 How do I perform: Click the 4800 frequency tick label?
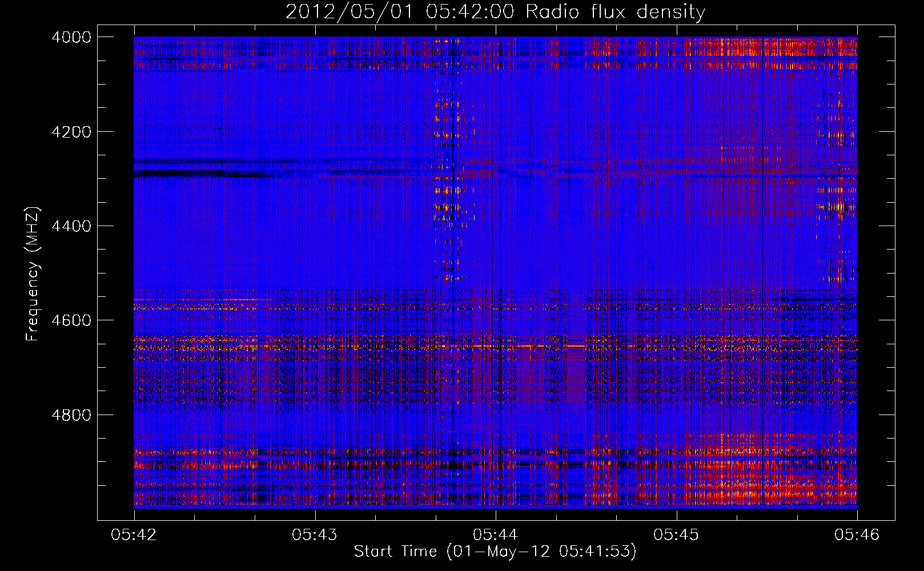(71, 415)
